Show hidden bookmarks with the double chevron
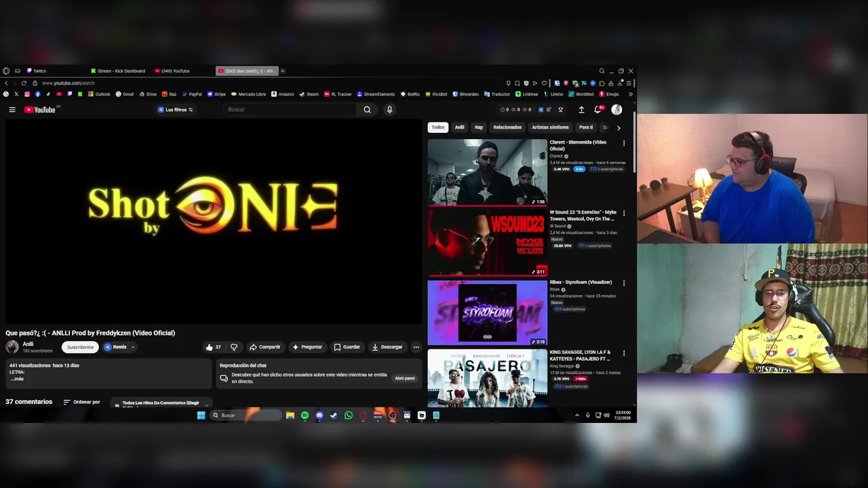This screenshot has height=488, width=868. click(631, 94)
